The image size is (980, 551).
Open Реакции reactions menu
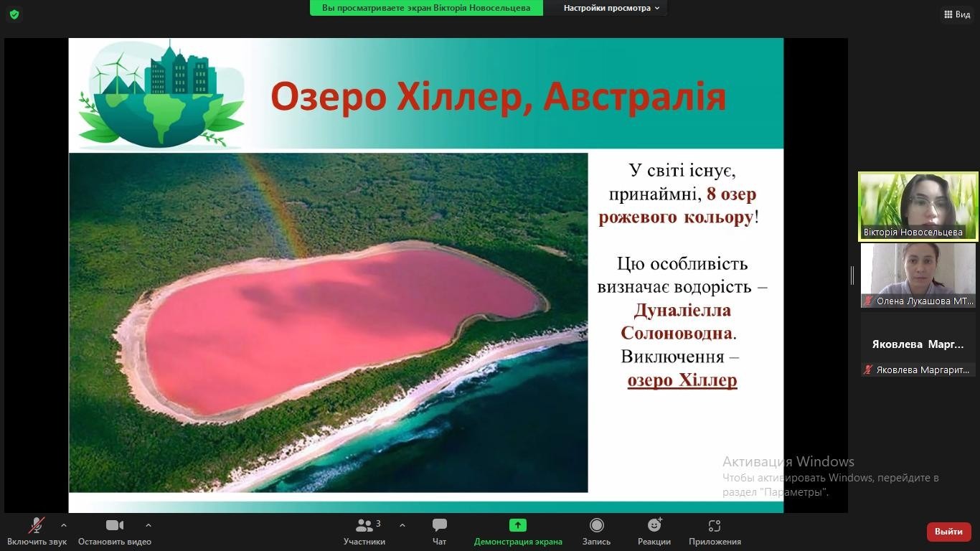pyautogui.click(x=654, y=532)
